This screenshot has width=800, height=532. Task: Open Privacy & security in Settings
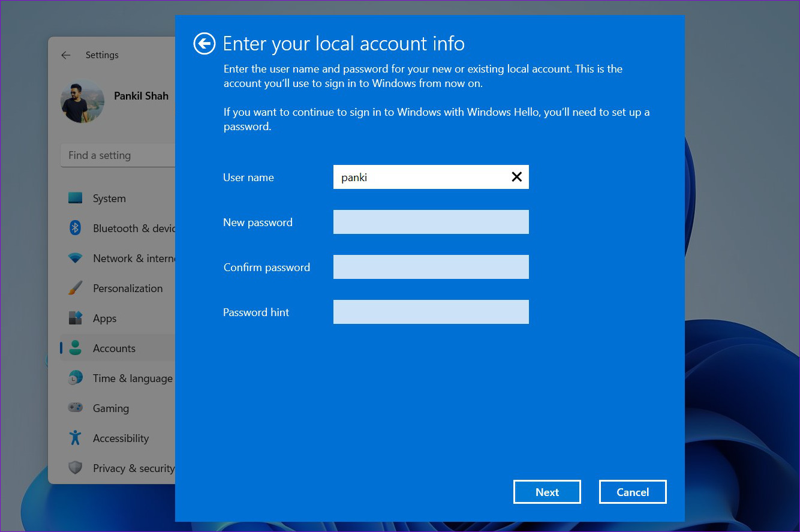coord(134,468)
